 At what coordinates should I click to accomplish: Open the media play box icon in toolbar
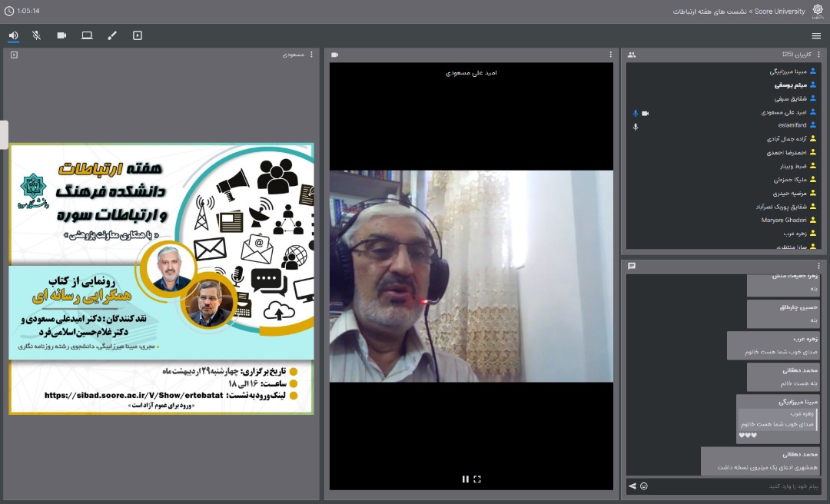click(138, 35)
